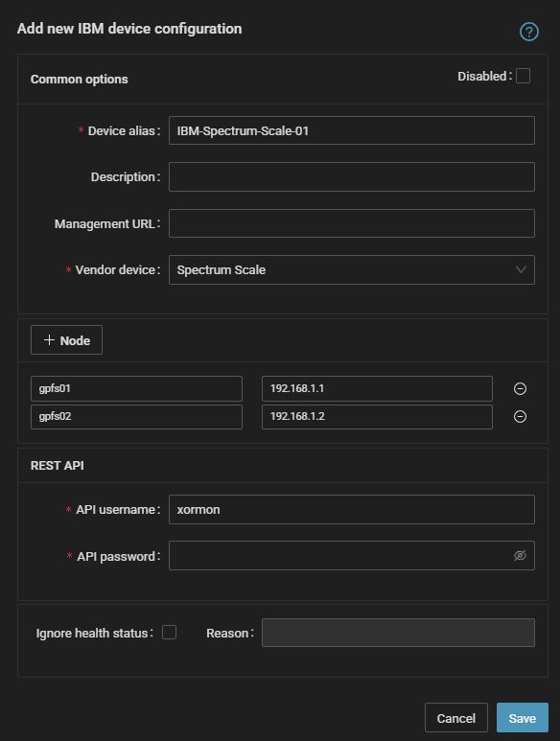Click the Common options heading
Viewport: 560px width, 741px height.
(x=80, y=79)
